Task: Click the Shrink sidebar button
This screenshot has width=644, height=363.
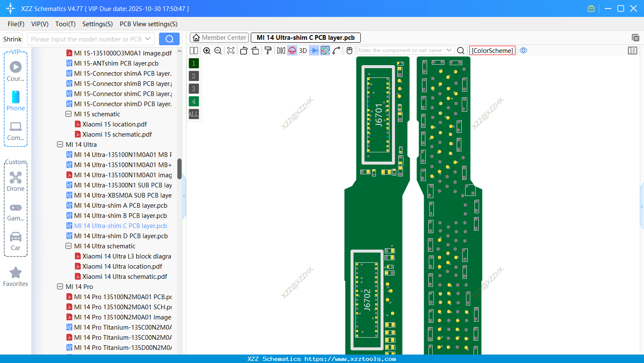Action: click(12, 39)
